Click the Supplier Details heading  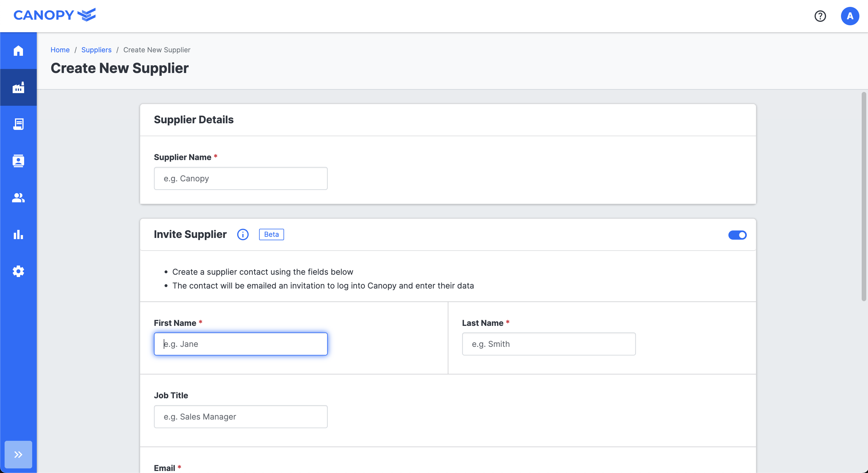194,120
